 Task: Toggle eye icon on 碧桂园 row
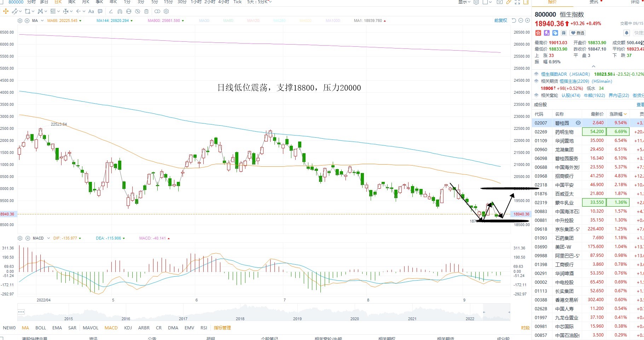(x=578, y=123)
